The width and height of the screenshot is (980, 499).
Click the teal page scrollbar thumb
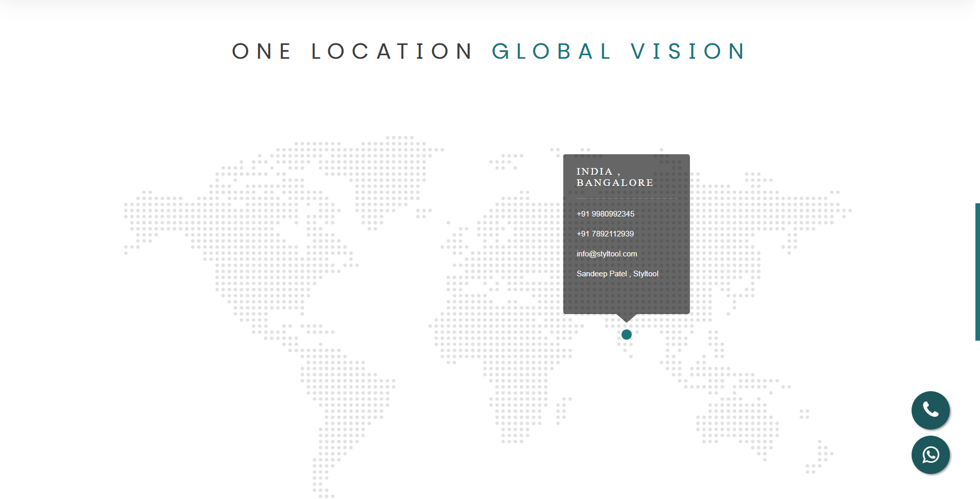977,272
